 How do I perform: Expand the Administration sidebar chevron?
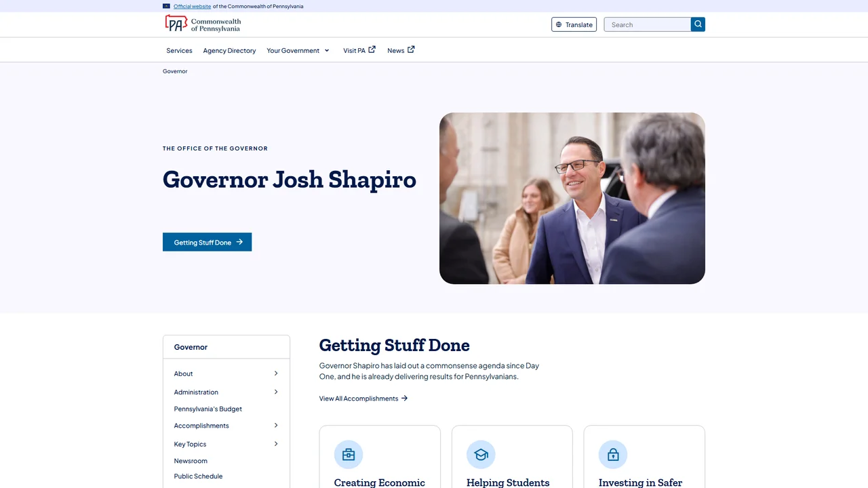click(x=276, y=392)
